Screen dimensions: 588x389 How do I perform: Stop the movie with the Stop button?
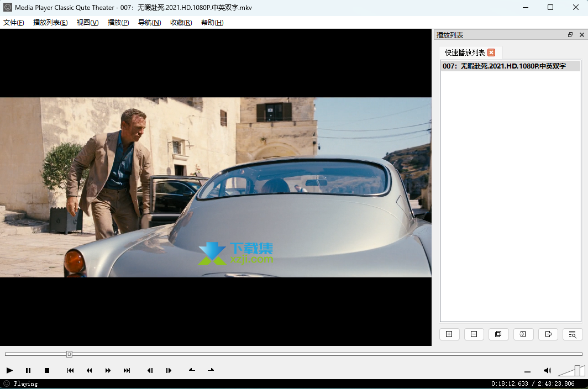tap(47, 370)
